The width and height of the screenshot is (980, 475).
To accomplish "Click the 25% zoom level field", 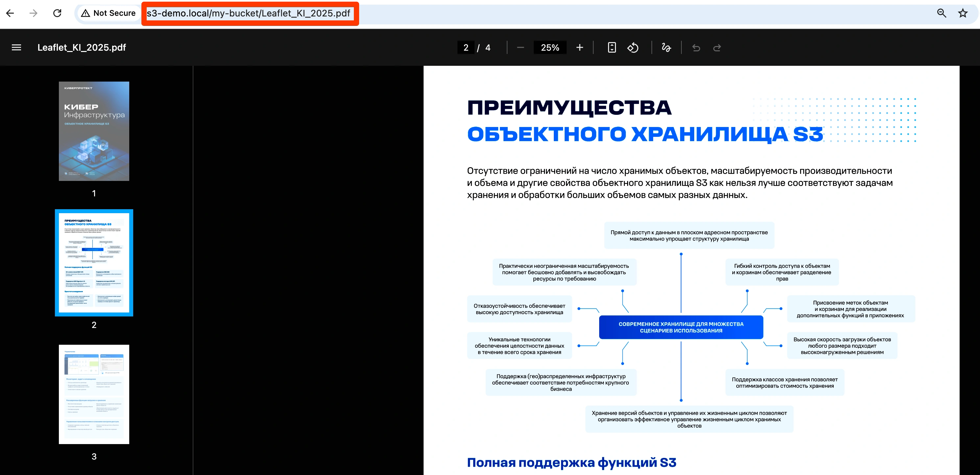I will 550,47.
